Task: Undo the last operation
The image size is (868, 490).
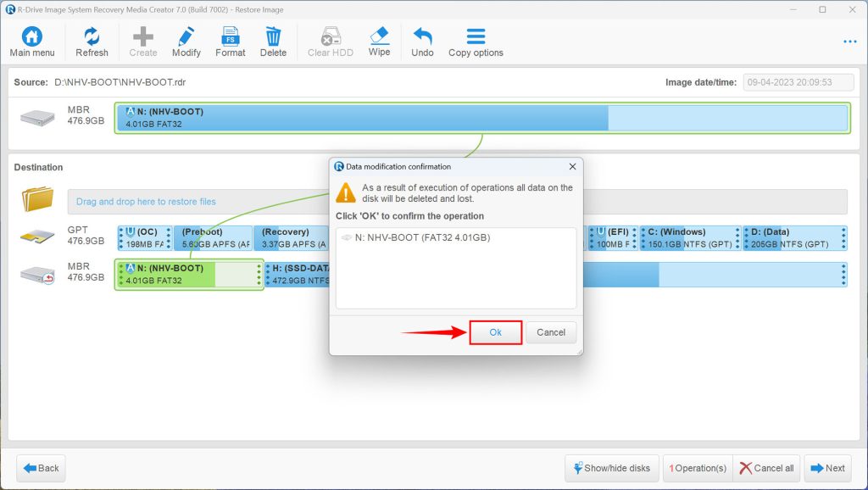Action: pyautogui.click(x=422, y=42)
